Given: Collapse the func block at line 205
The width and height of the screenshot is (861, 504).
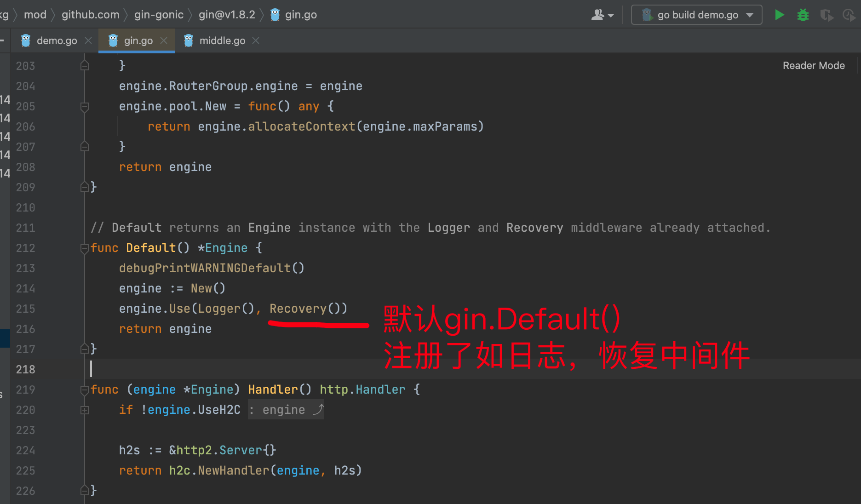Looking at the screenshot, I should (x=85, y=107).
